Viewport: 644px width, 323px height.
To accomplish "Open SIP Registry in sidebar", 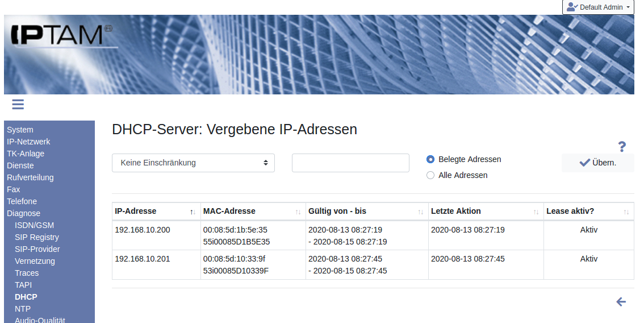I will 37,237.
